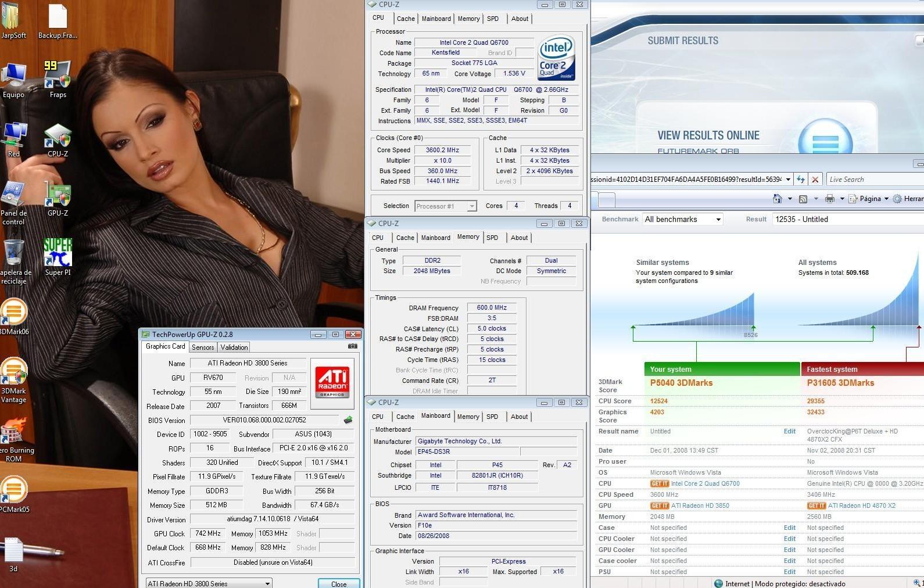924x588 pixels.
Task: Open the arrow next to the printer icon
Action: pos(842,199)
